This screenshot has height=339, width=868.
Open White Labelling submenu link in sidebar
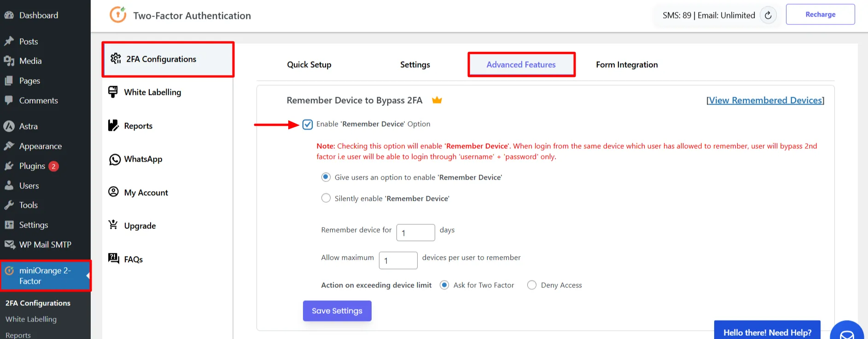coord(31,319)
